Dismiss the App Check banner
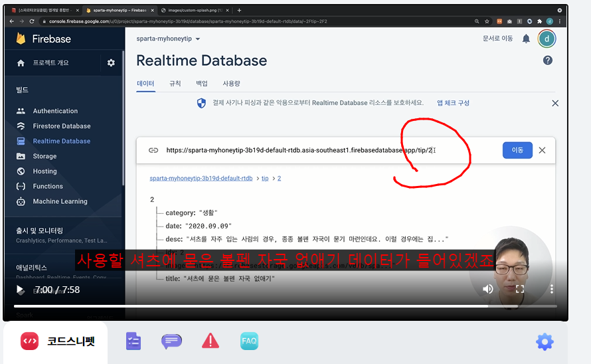591x364 pixels. [x=555, y=103]
